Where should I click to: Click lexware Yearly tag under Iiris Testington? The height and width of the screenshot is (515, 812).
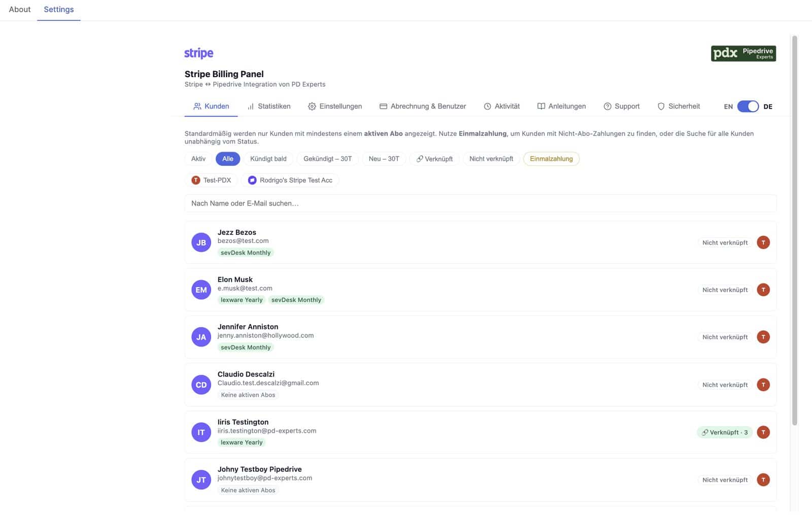tap(242, 442)
